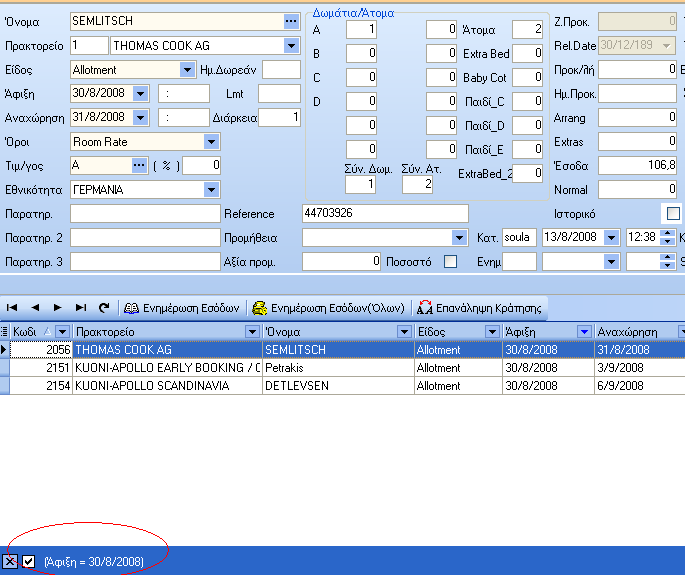Click the Πρακτορείο code field
685x575 pixels.
pos(89,45)
